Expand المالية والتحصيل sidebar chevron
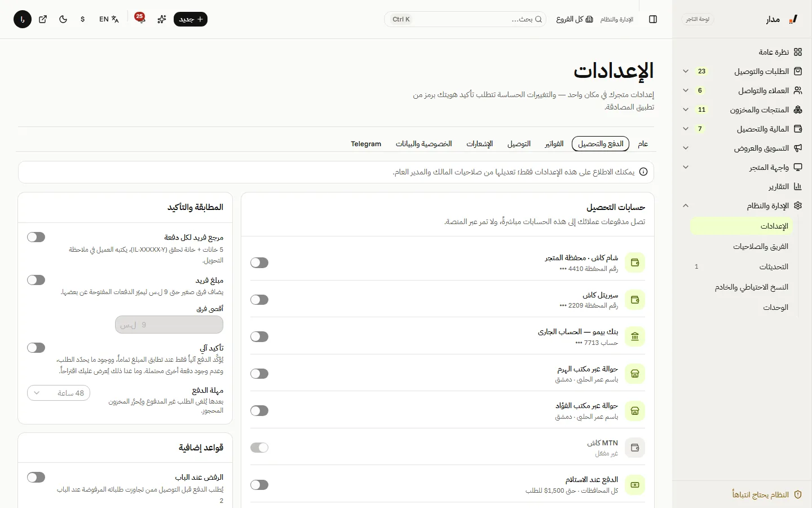 coord(686,129)
